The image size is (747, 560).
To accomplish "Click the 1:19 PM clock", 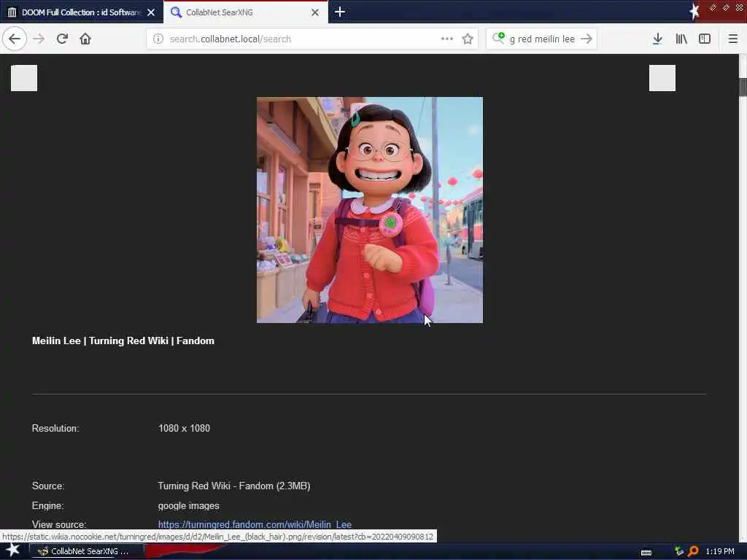I will pos(720,551).
